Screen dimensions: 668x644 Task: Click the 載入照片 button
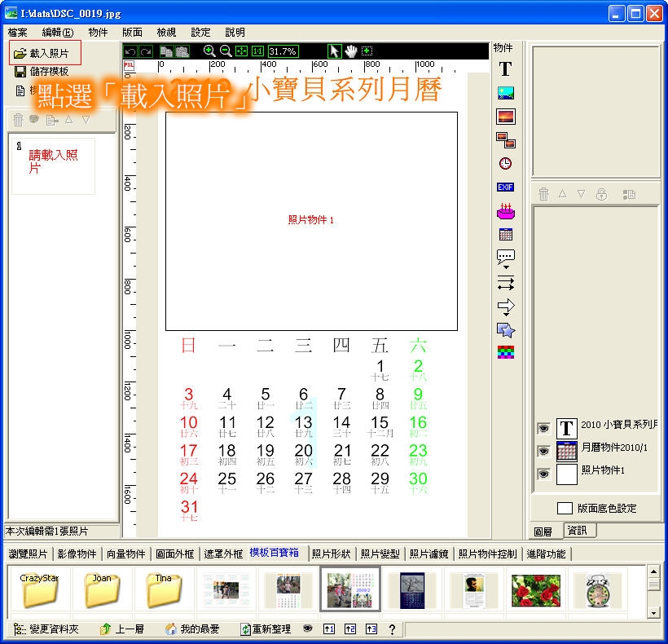pyautogui.click(x=45, y=53)
